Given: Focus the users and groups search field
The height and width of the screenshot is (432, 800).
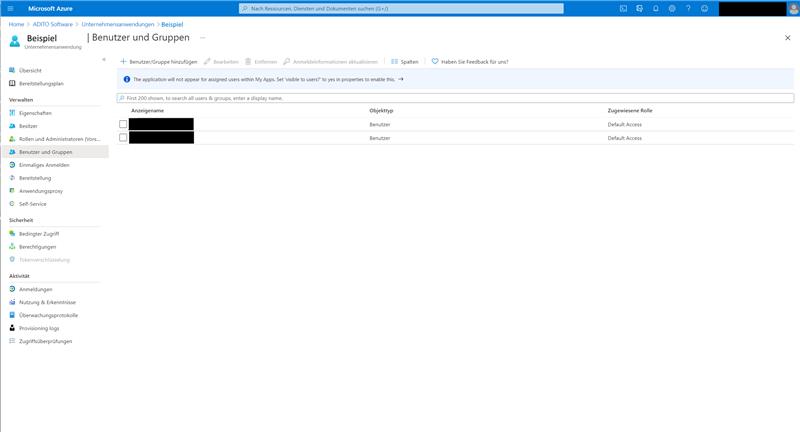Looking at the screenshot, I should 455,98.
